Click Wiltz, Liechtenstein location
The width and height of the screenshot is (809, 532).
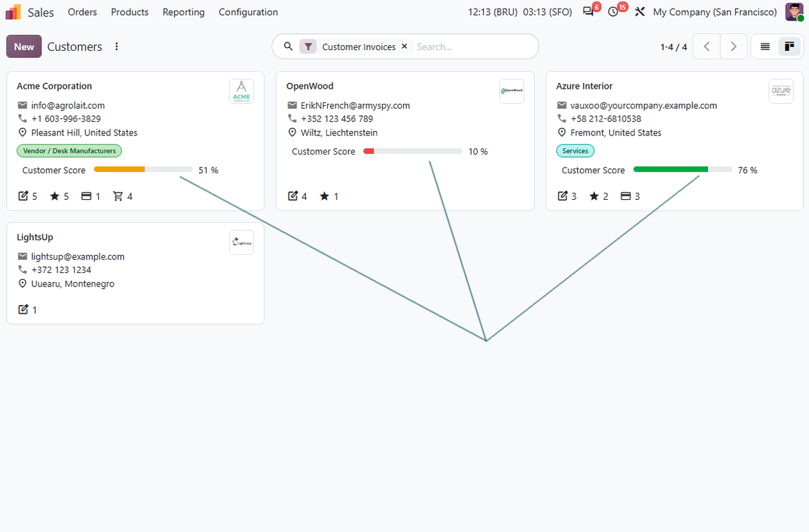(339, 132)
